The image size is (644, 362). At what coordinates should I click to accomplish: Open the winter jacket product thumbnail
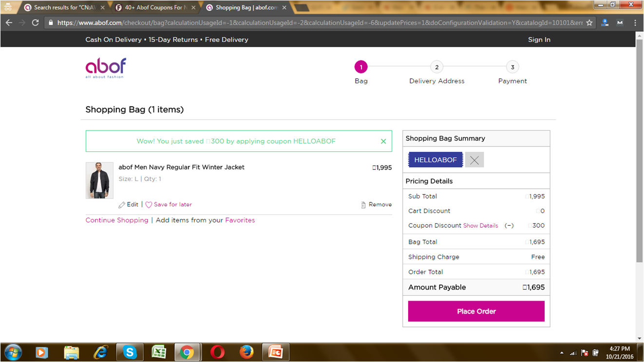(99, 181)
